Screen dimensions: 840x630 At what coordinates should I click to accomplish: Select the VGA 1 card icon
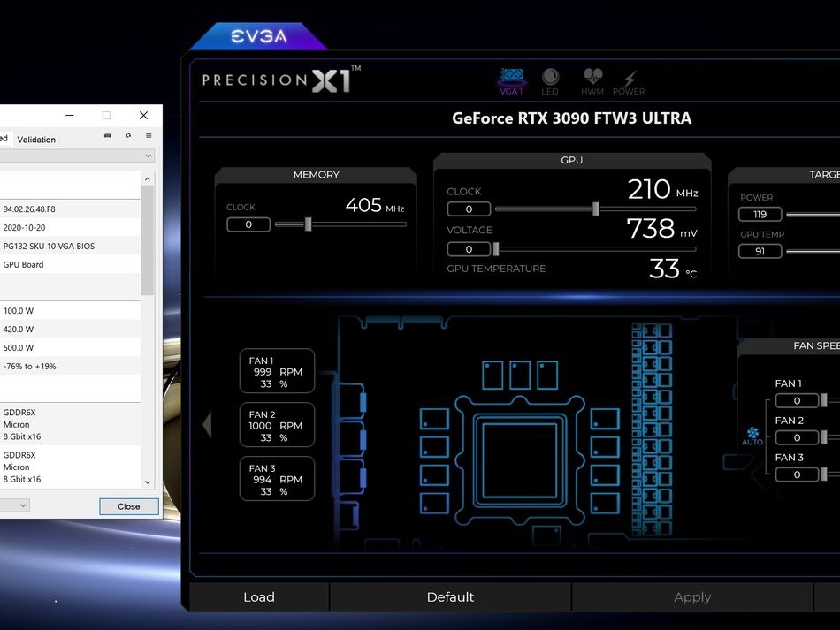(x=512, y=81)
